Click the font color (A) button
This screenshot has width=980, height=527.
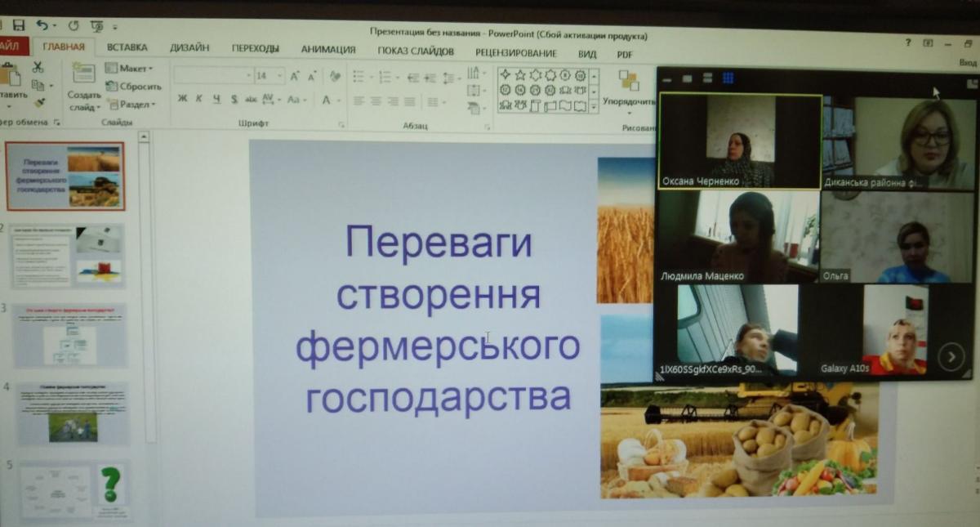[326, 100]
